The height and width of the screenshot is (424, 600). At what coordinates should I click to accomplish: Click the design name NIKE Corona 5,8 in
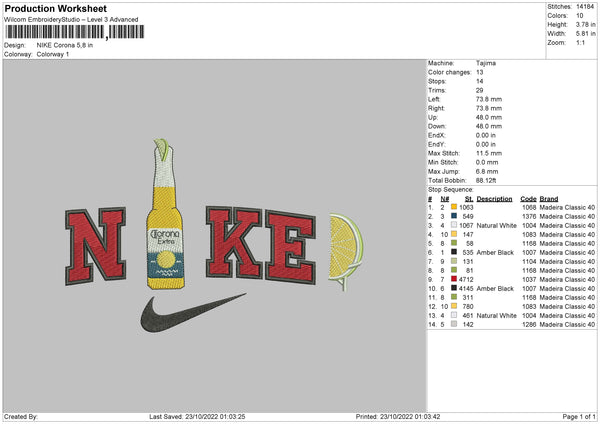(x=65, y=45)
